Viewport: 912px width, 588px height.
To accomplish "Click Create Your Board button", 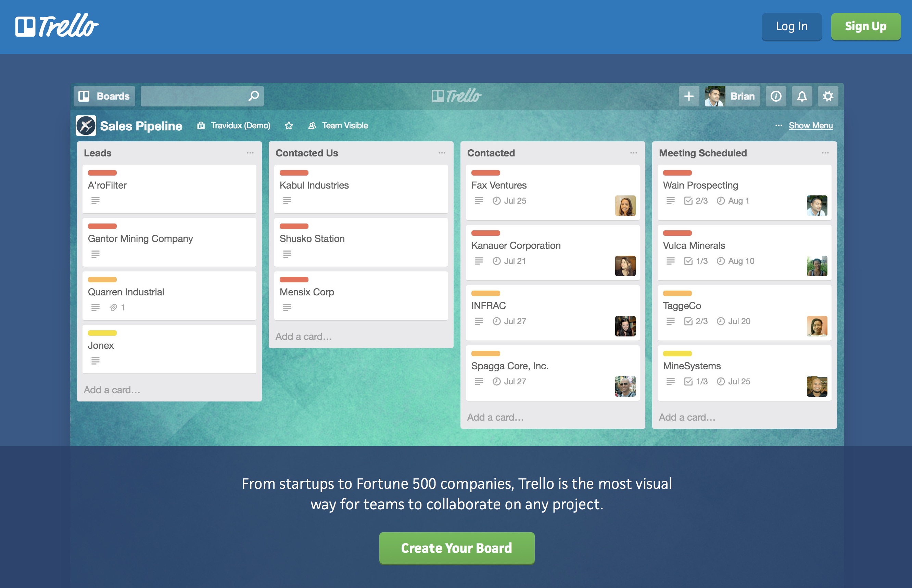I will (456, 549).
